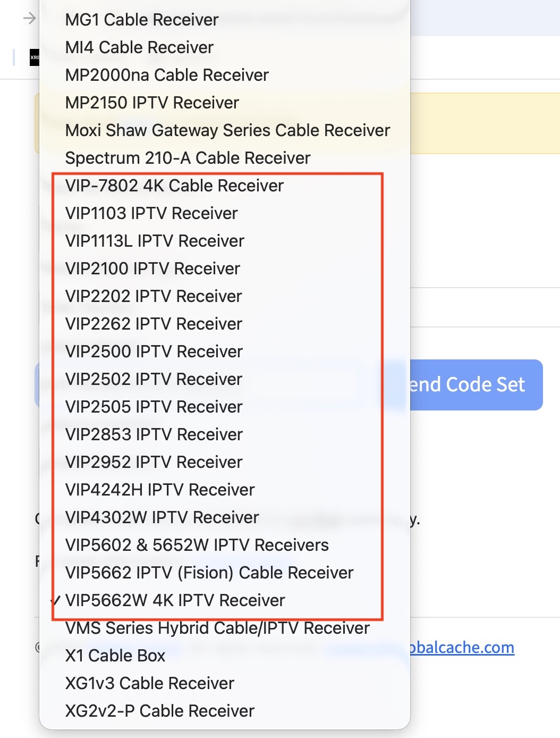Select VIP5662 IPTV (Fision) Cable Receiver
This screenshot has height=738, width=560.
[209, 573]
